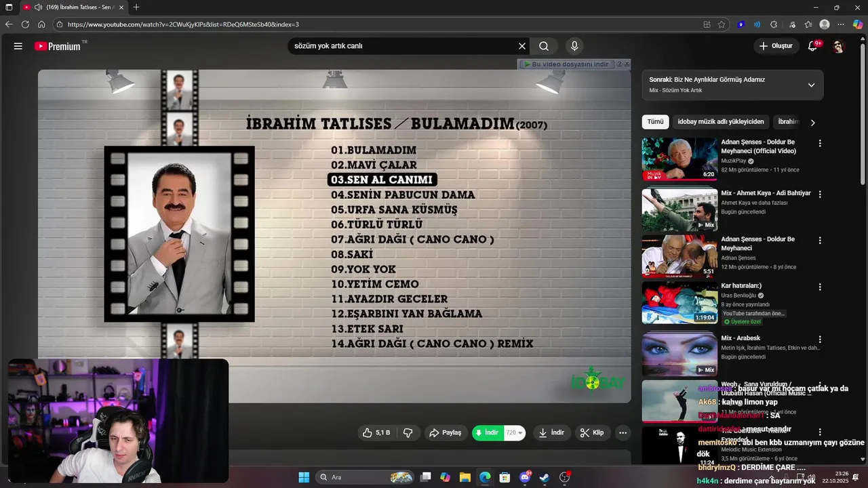Open options for Mix - Ahmet Kaya
This screenshot has width=868, height=488.
click(820, 194)
